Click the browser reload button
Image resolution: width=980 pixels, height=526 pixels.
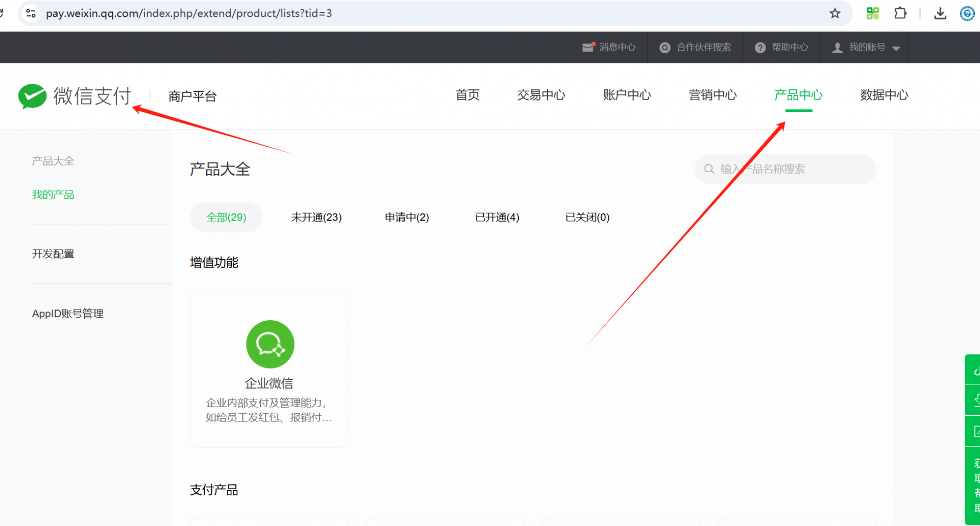pyautogui.click(x=2, y=13)
